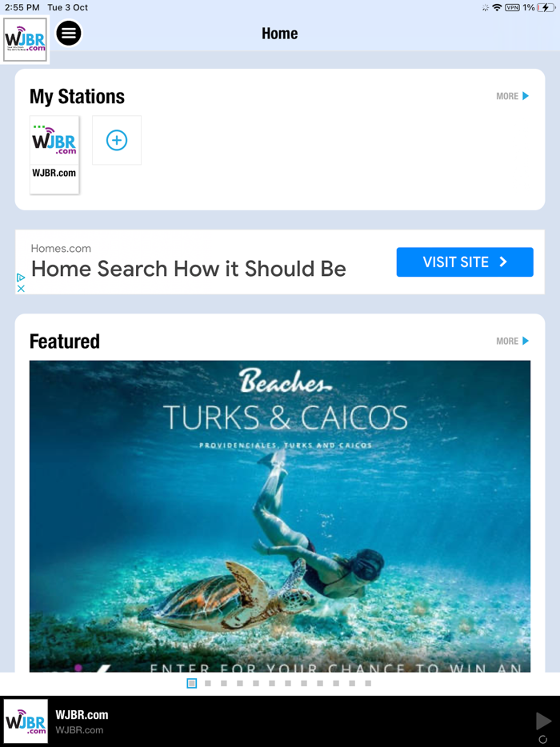Image resolution: width=560 pixels, height=747 pixels.
Task: Jump to last carousel page dot
Action: (368, 683)
